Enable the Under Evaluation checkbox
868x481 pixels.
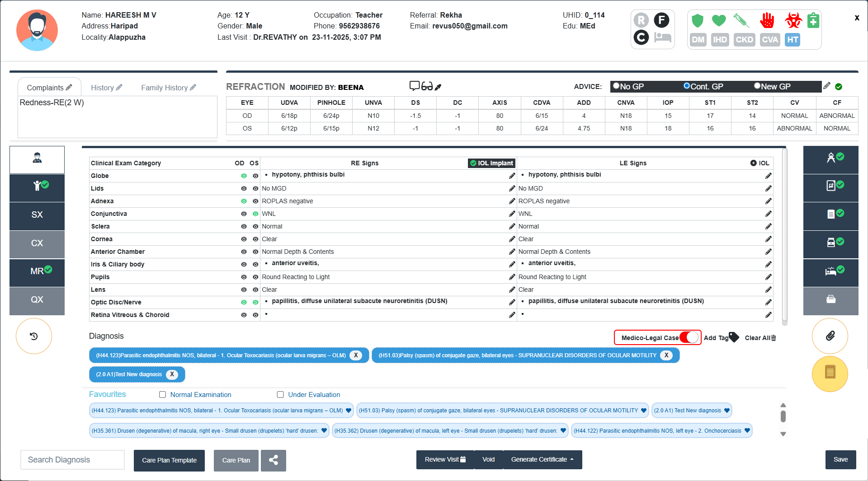pos(280,395)
